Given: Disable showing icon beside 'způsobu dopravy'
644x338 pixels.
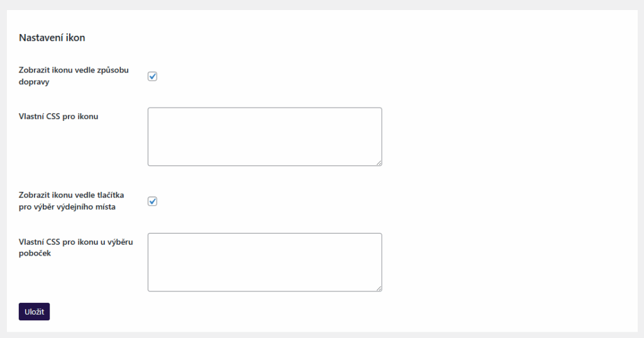Looking at the screenshot, I should [152, 76].
